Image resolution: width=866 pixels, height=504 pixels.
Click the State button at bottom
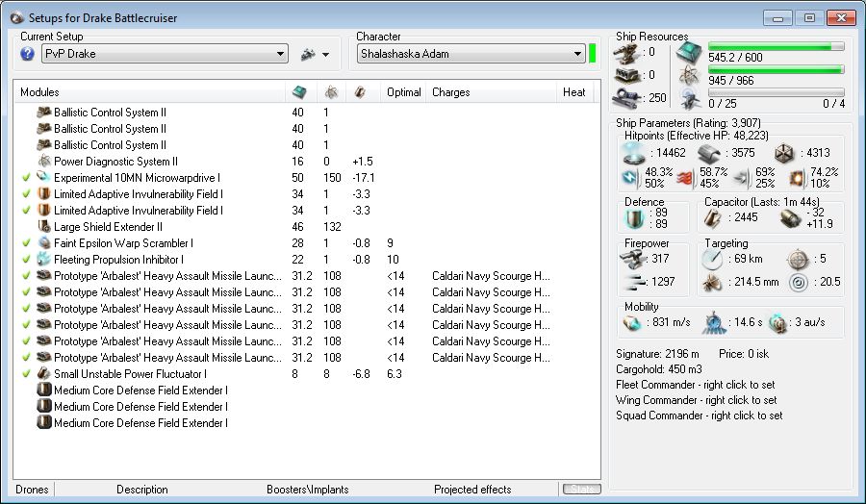click(x=581, y=490)
